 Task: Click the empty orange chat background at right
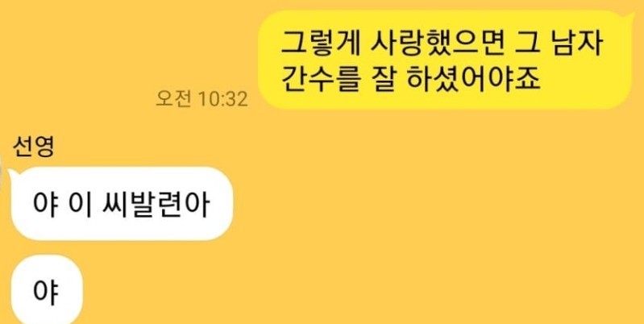(x=452, y=226)
